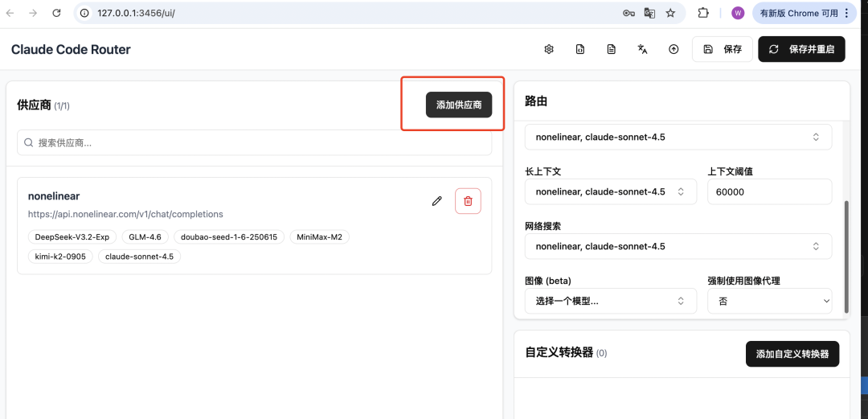
Task: Click the 搜索供应商 search field
Action: coord(254,142)
